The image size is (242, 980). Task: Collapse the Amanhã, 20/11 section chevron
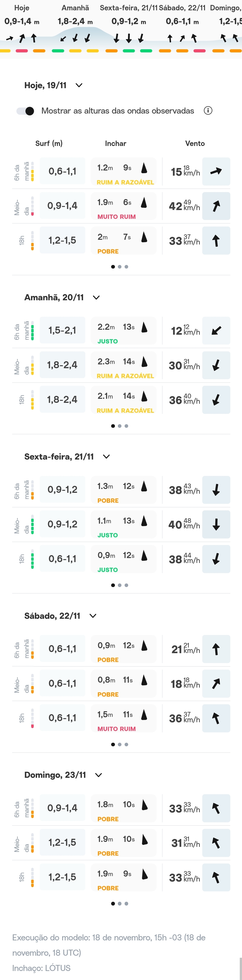coord(97,298)
